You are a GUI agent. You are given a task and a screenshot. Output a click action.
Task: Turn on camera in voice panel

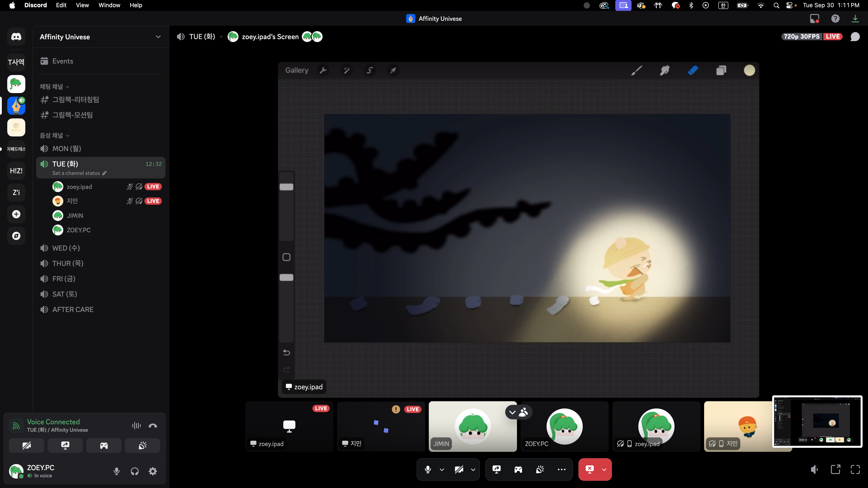click(x=26, y=446)
